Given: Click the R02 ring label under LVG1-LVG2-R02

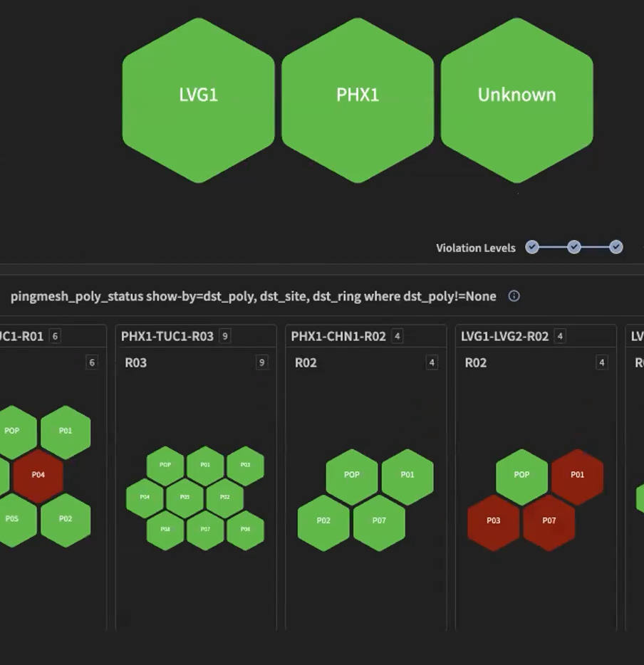Looking at the screenshot, I should [476, 363].
